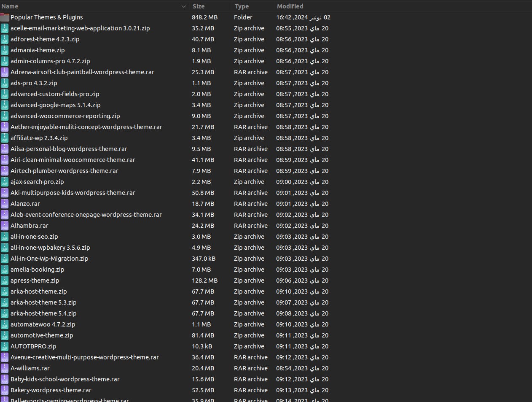This screenshot has width=532, height=402.
Task: Click rar icon of Ailsa-personal-blog-wordpress-theme.rar
Action: coord(5,149)
